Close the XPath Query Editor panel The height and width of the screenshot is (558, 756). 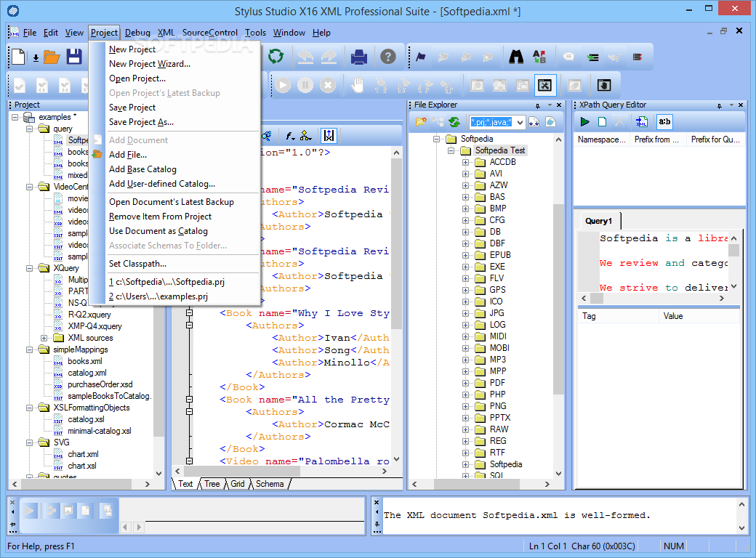click(x=741, y=105)
